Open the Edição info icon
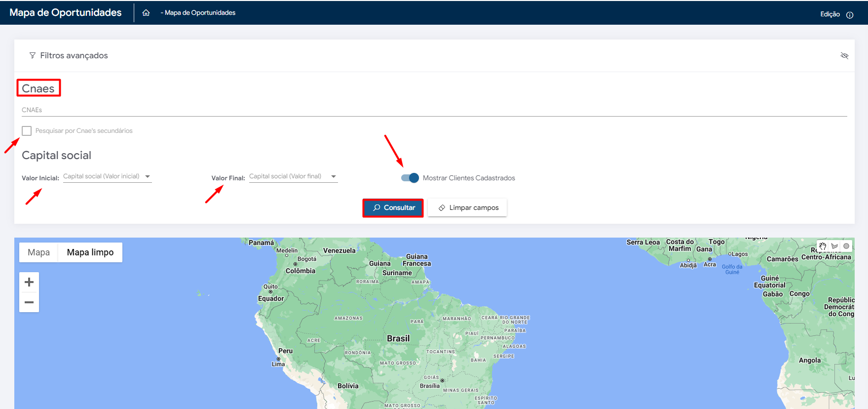 [850, 15]
